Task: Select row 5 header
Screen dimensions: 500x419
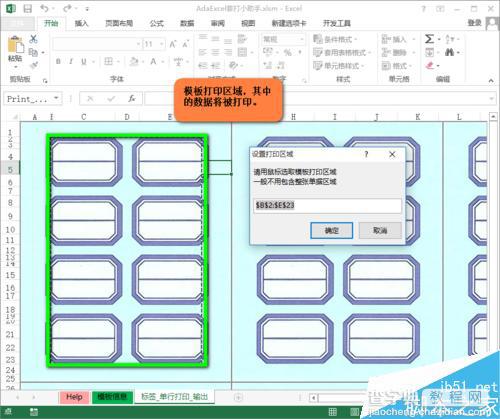Action: point(10,169)
